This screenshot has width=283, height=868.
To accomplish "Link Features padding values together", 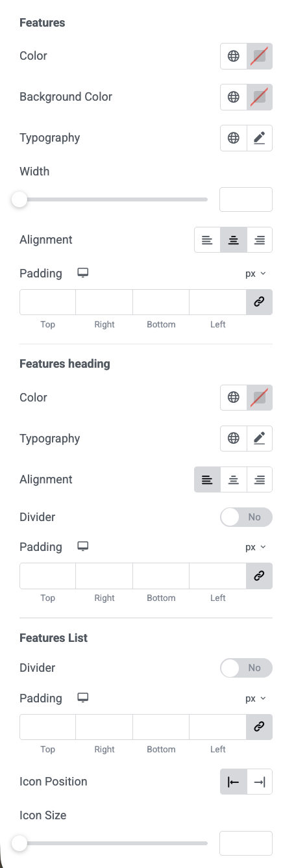I will click(259, 302).
